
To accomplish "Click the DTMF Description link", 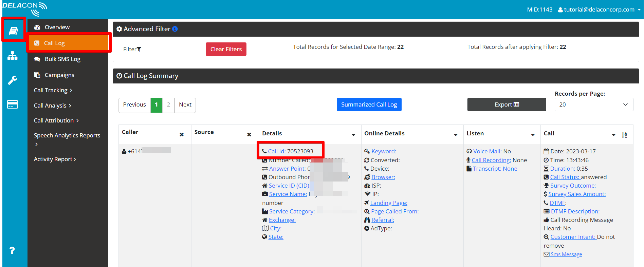I will (x=575, y=211).
